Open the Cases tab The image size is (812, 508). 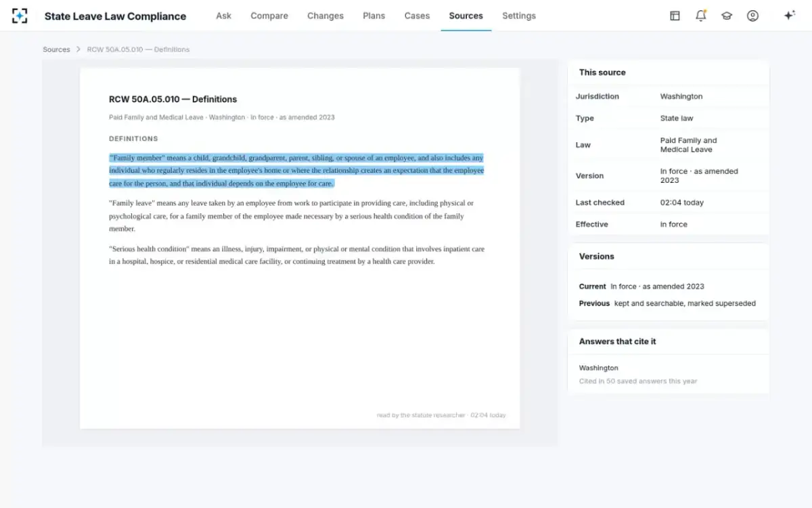point(417,16)
